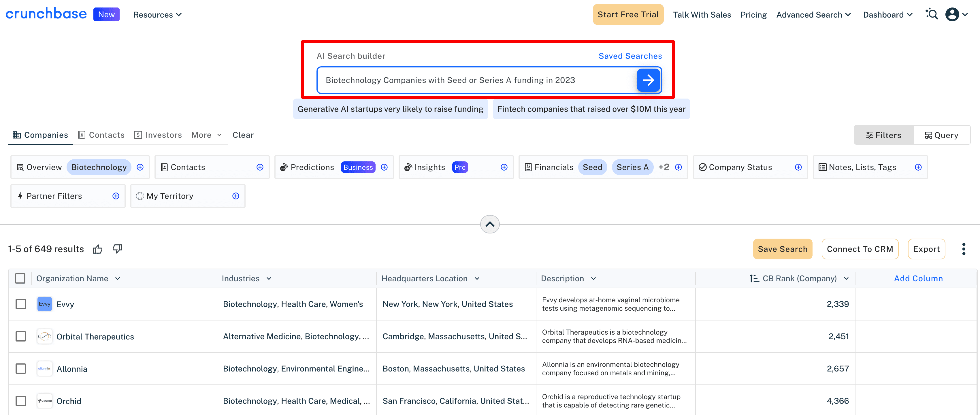Add a Predictions filter with its plus icon
Image resolution: width=980 pixels, height=415 pixels.
[x=384, y=167]
